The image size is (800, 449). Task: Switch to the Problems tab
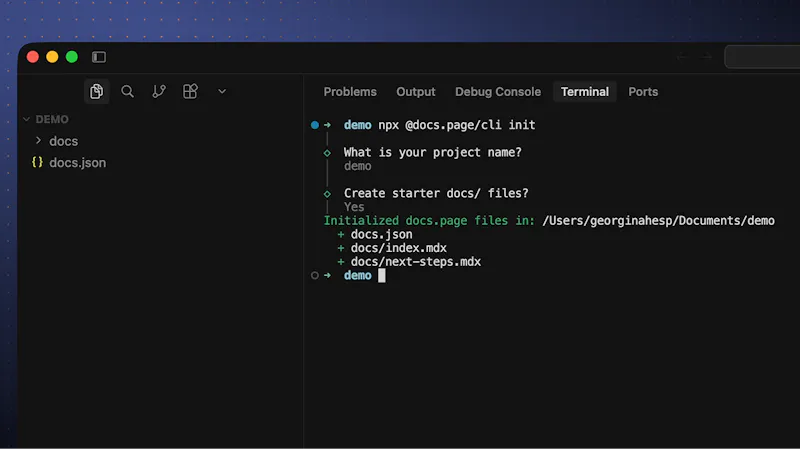tap(350, 92)
